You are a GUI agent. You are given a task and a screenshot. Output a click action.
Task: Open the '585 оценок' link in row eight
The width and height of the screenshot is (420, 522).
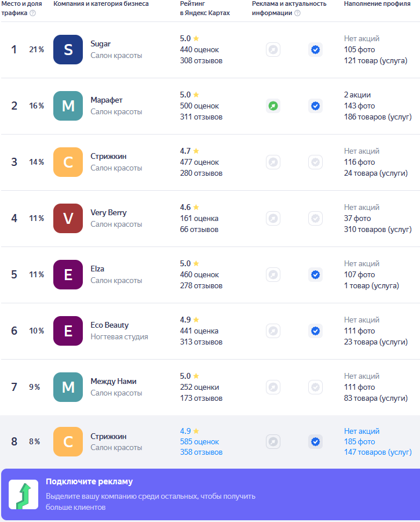point(199,442)
